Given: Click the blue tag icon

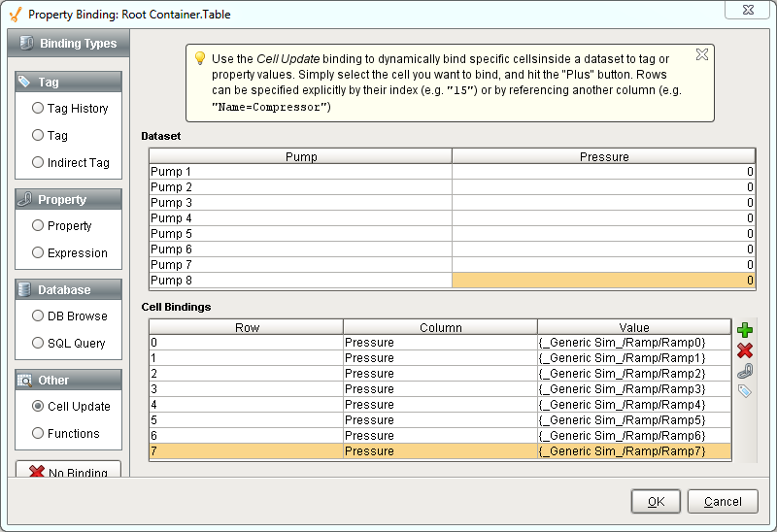Looking at the screenshot, I should (x=745, y=391).
